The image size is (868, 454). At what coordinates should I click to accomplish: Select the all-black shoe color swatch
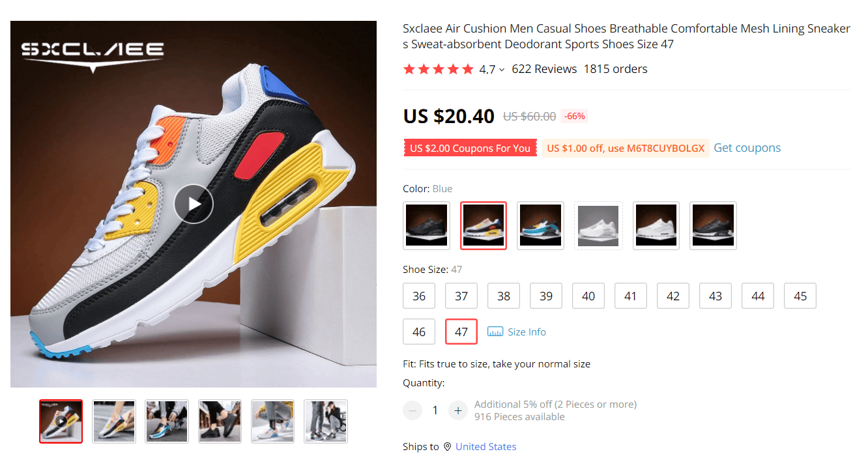pyautogui.click(x=427, y=225)
